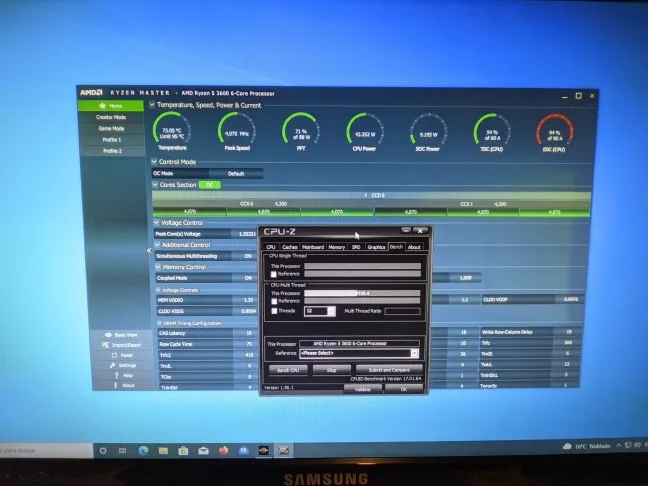Collapse the Voltage Controls subsection
Viewport: 648px width, 486px height.
click(158, 290)
